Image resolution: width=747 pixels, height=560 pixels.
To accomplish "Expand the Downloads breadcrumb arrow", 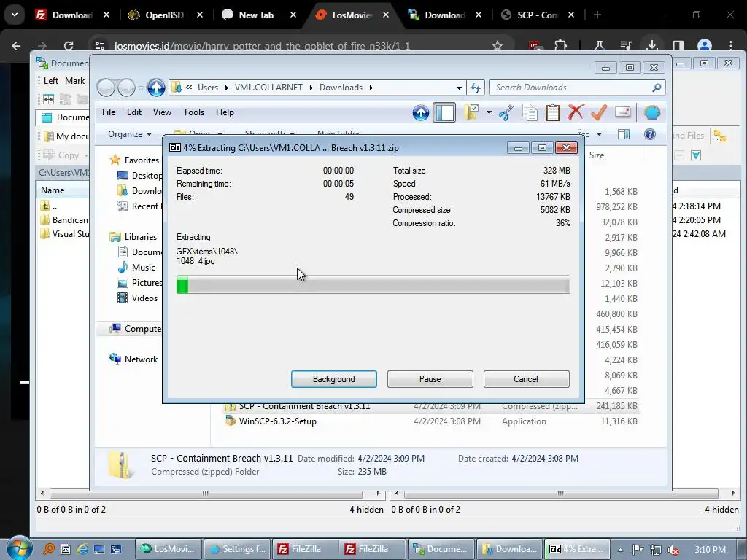I will coord(371,87).
